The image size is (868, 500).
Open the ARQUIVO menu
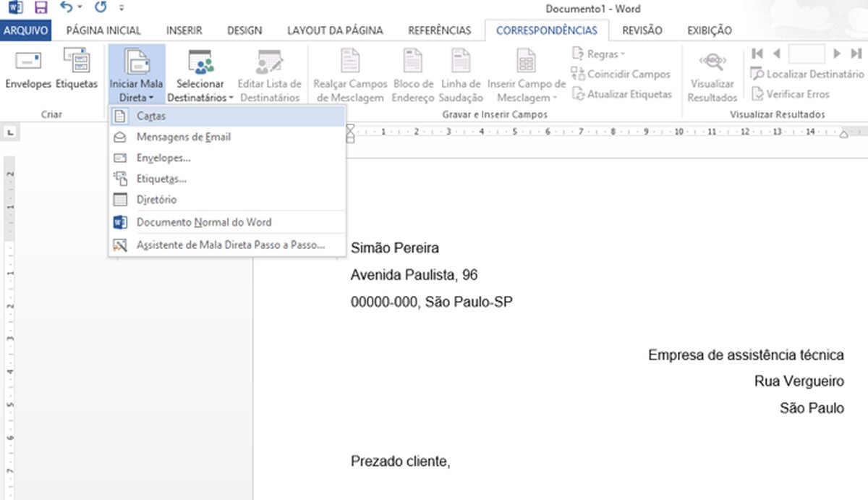[26, 30]
